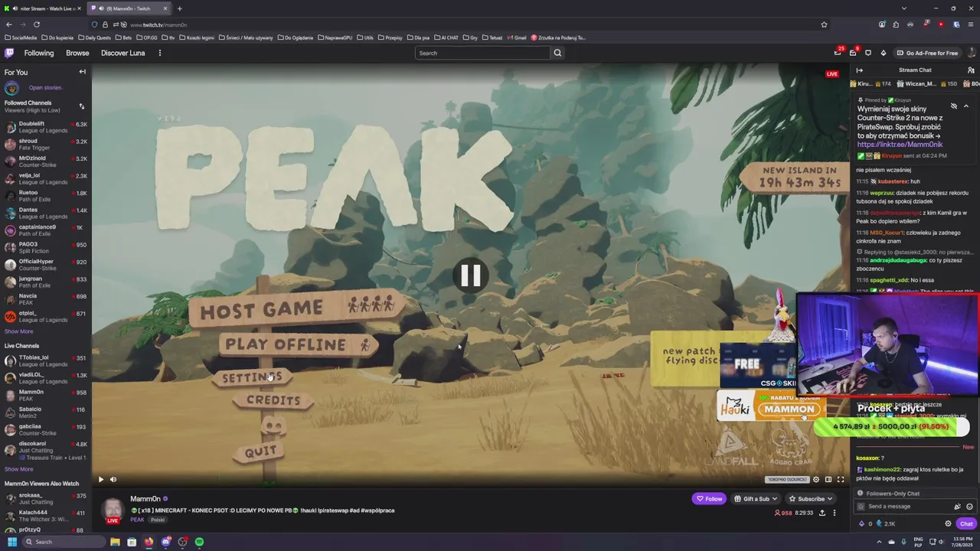Viewport: 980px width, 551px height.
Task: Open the PEAK game category link
Action: coord(137,520)
